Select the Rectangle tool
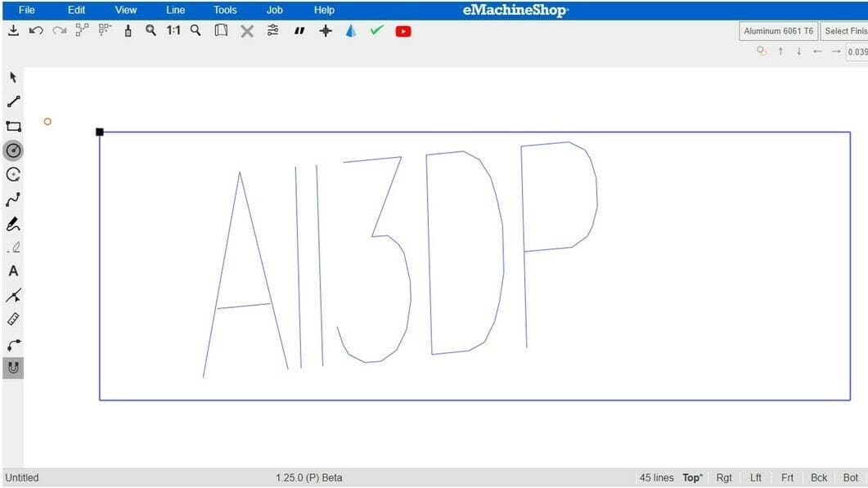Image resolution: width=868 pixels, height=488 pixels. point(13,126)
